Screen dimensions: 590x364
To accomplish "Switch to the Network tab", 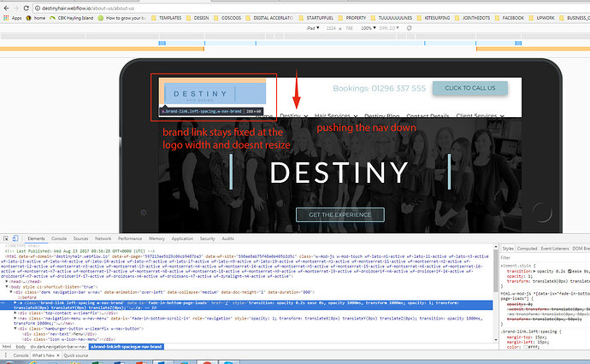I will click(103, 238).
